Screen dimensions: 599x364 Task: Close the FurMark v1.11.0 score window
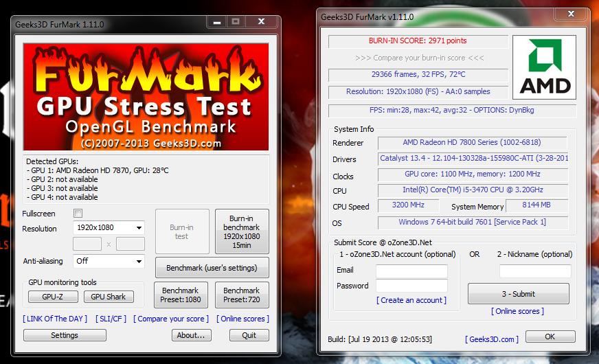point(571,14)
